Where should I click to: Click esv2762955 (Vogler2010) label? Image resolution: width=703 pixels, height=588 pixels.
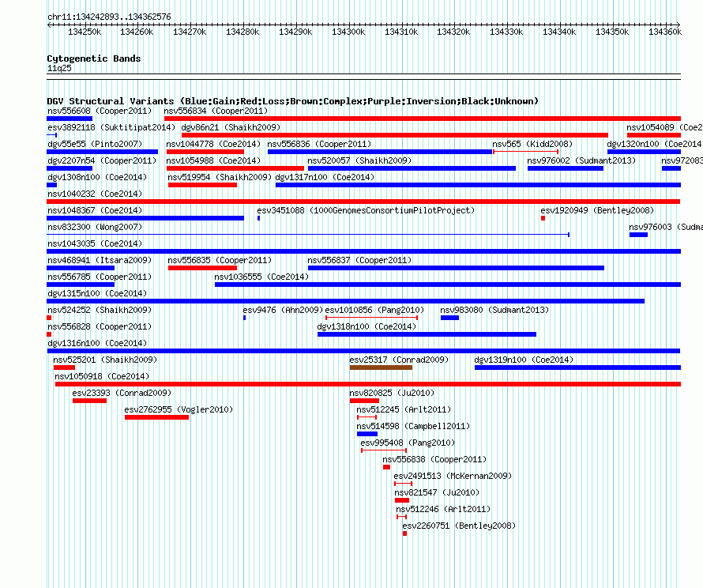179,409
